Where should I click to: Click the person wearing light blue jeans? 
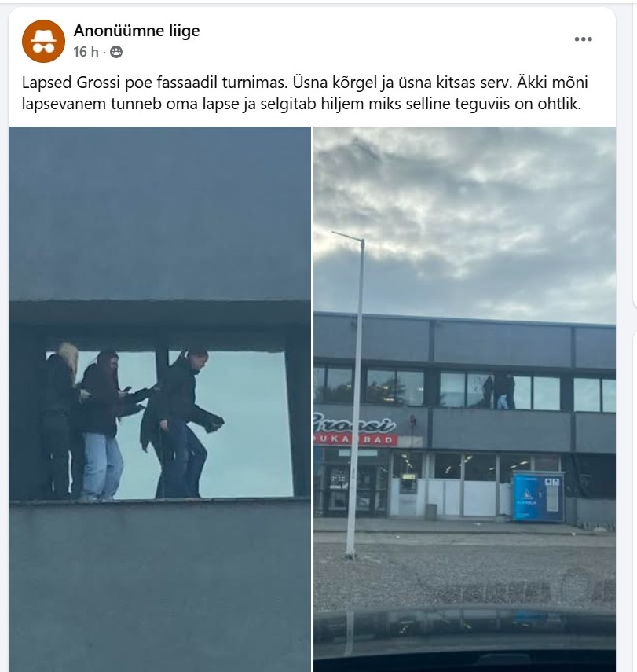[101, 425]
